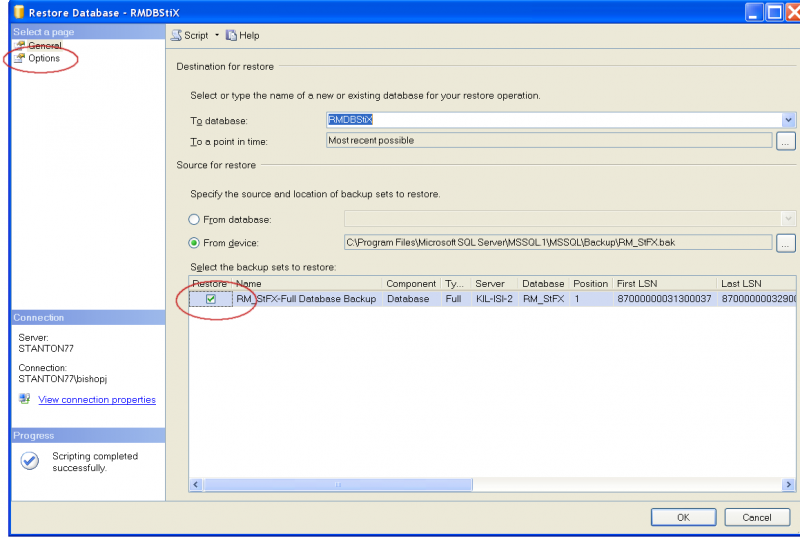Click scroll left arrow of backup list

tap(196, 484)
